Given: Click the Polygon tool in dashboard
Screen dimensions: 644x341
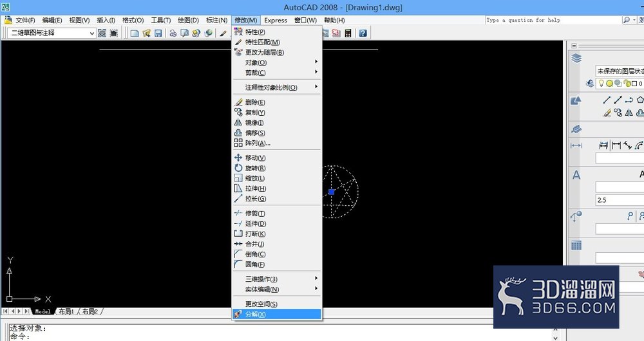Looking at the screenshot, I should [640, 100].
